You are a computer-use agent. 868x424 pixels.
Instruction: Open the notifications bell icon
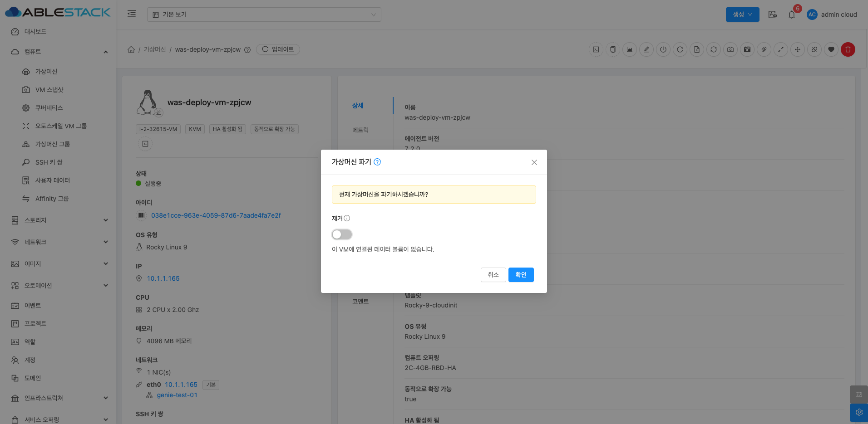(792, 15)
